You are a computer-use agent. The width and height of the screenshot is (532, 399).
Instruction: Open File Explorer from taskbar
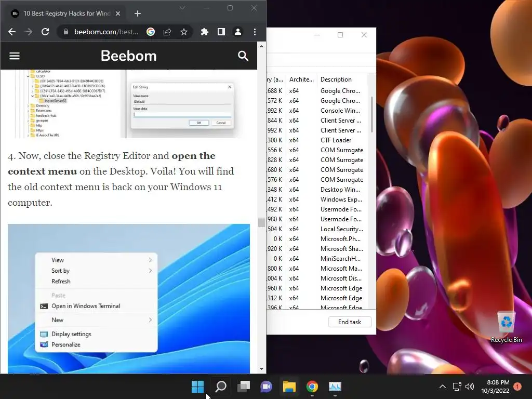(x=289, y=387)
